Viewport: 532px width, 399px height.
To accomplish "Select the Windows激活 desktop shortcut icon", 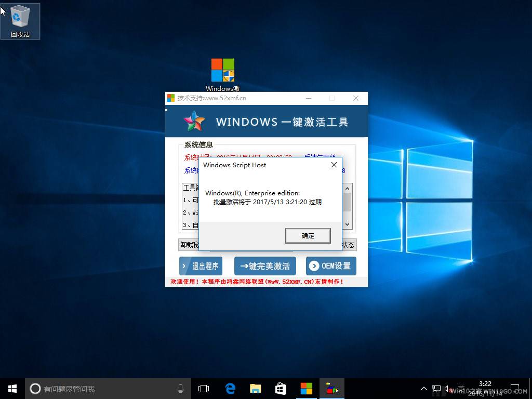I will 222,75.
